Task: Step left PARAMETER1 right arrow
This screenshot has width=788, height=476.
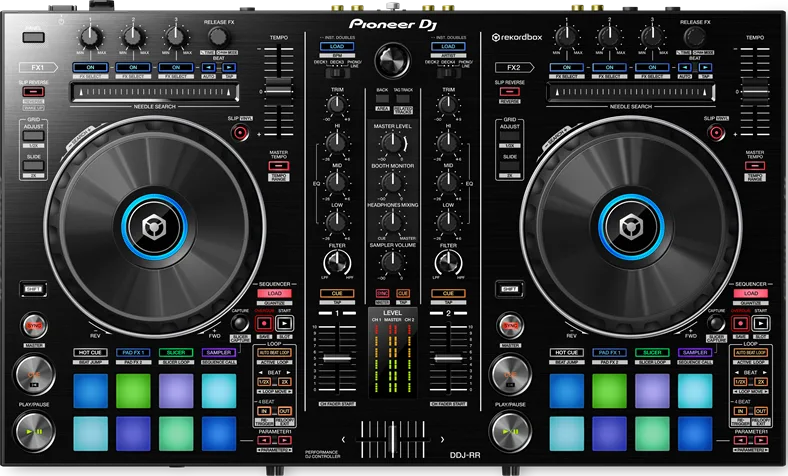Action: click(284, 440)
